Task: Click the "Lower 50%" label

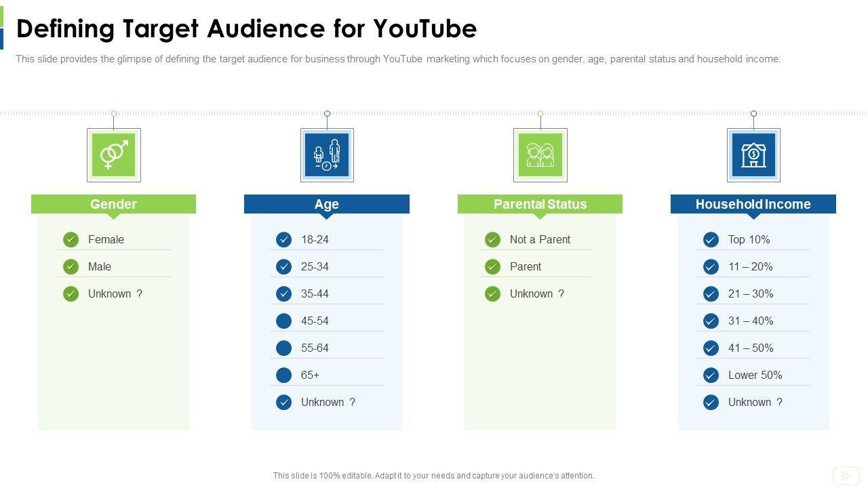Action: [755, 375]
